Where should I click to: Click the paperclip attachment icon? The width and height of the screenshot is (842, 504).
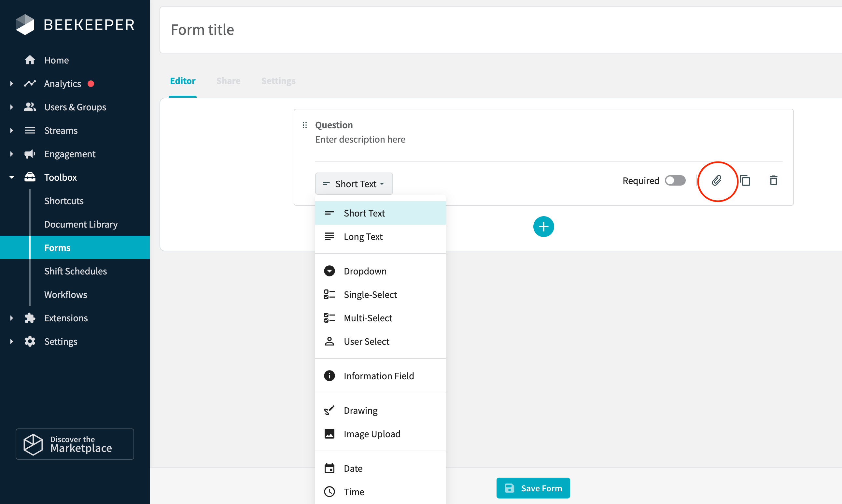pos(717,180)
